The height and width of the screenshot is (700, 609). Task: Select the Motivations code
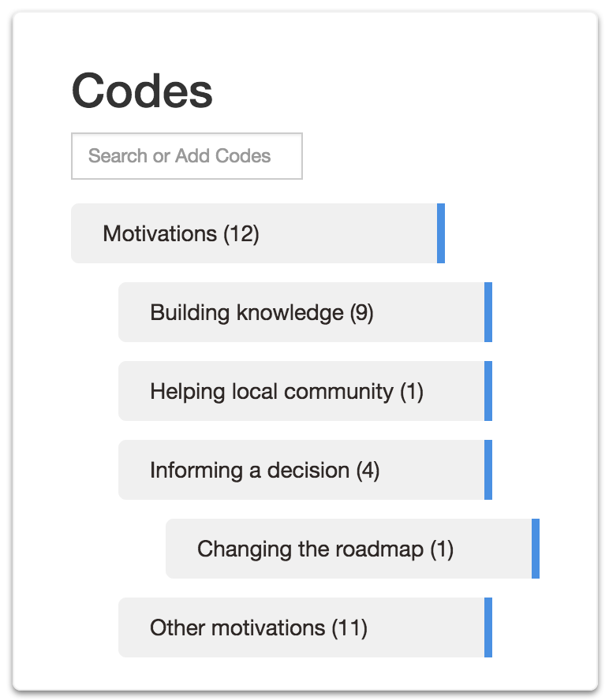258,233
